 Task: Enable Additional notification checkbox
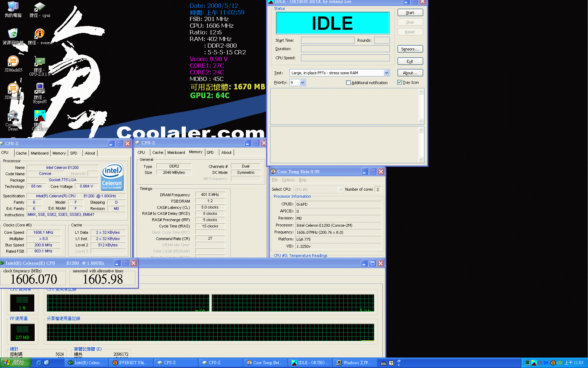tap(348, 83)
